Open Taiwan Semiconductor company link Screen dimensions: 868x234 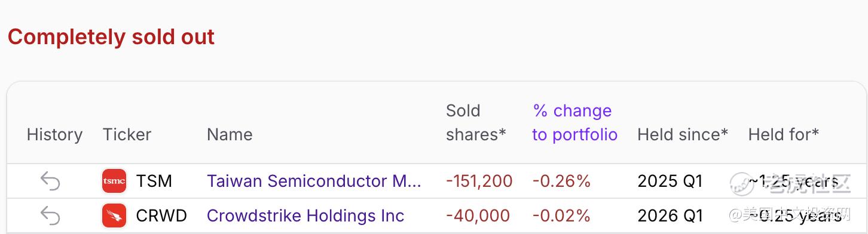pos(314,181)
